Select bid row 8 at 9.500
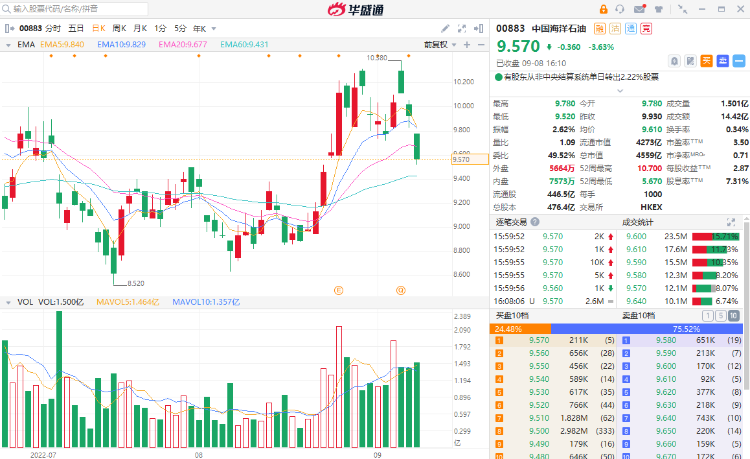 click(553, 431)
